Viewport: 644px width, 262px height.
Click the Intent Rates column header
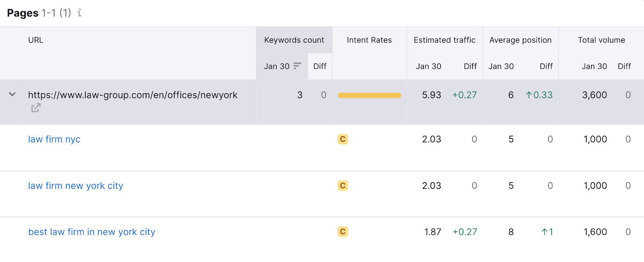click(x=369, y=40)
